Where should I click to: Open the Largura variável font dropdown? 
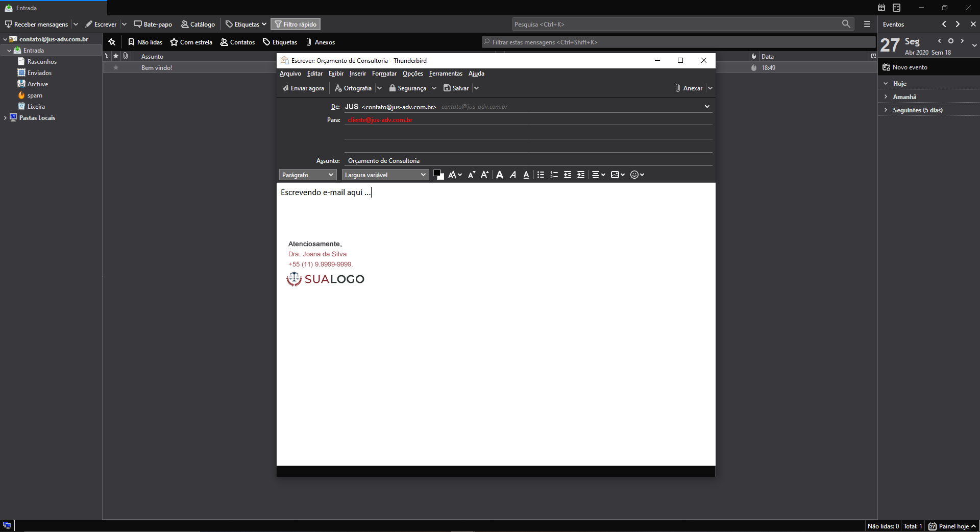point(385,175)
